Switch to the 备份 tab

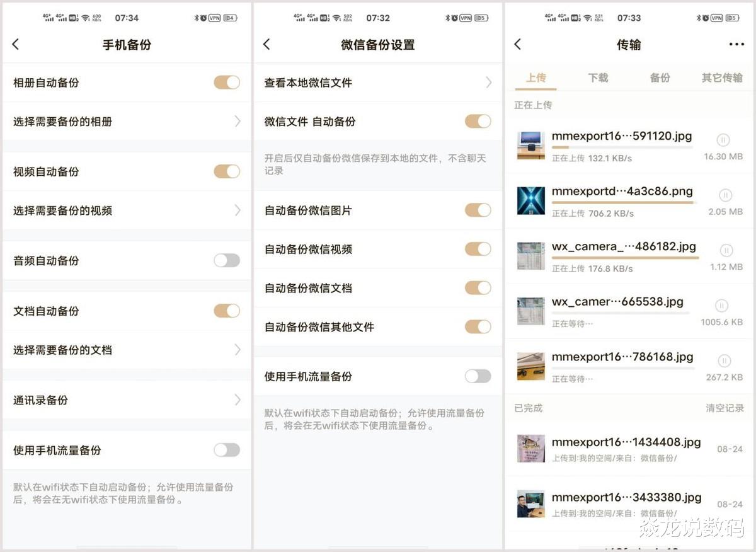[x=659, y=77]
